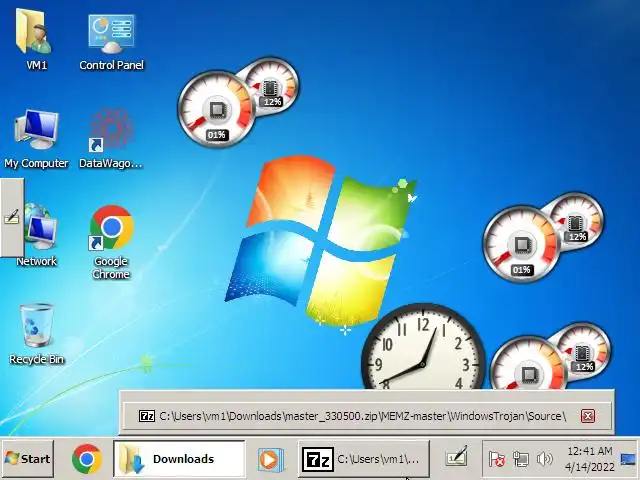This screenshot has height=480, width=640.
Task: Click the Show Desktop icon by the clock
Action: click(x=628, y=459)
